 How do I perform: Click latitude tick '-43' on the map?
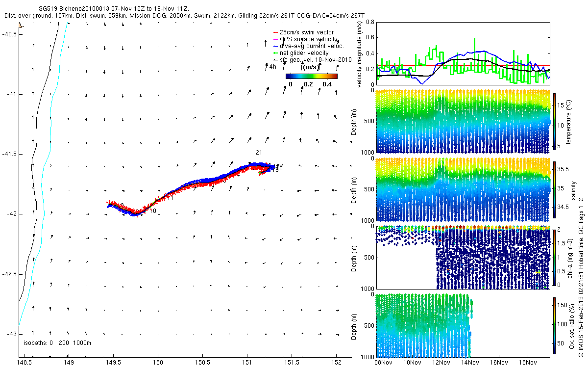pyautogui.click(x=11, y=334)
